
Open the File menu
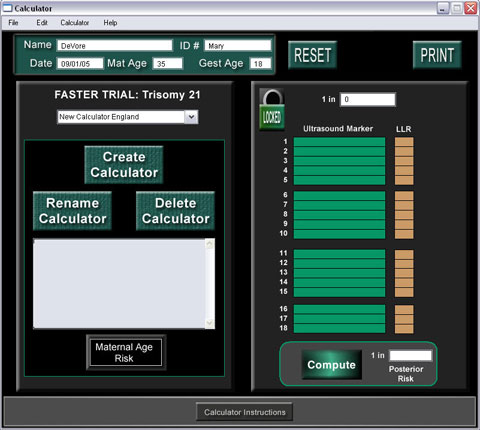point(13,23)
